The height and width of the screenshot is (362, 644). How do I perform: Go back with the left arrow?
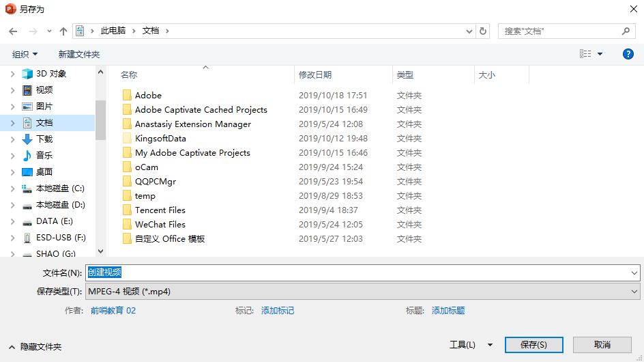[x=13, y=31]
